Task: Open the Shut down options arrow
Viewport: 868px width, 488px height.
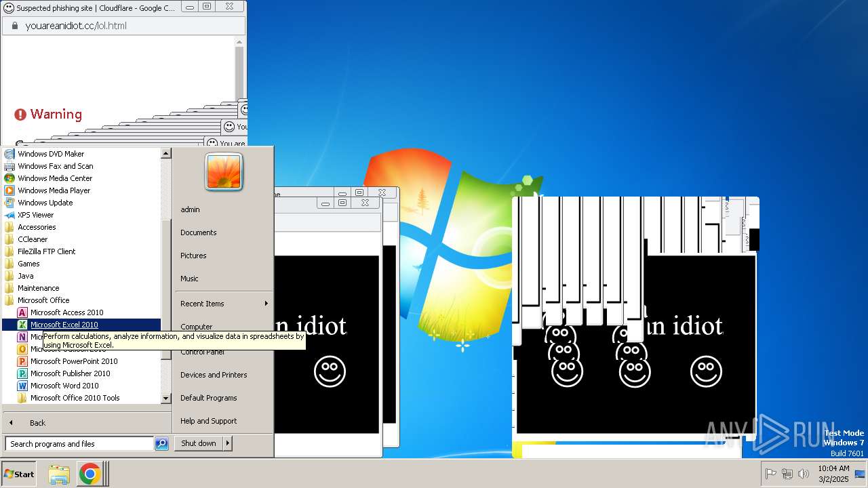Action: pyautogui.click(x=228, y=443)
